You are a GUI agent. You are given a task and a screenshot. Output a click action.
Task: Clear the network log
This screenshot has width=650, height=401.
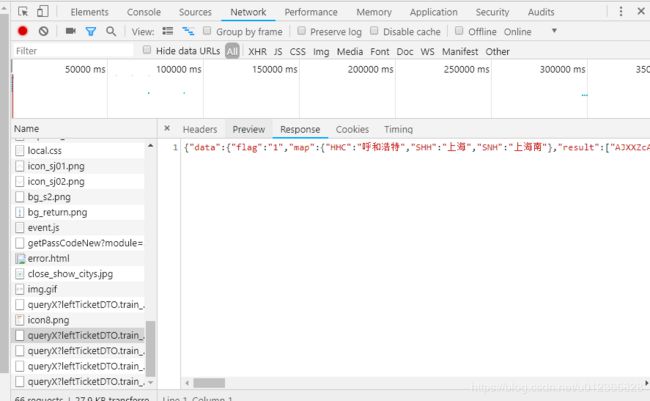point(44,31)
